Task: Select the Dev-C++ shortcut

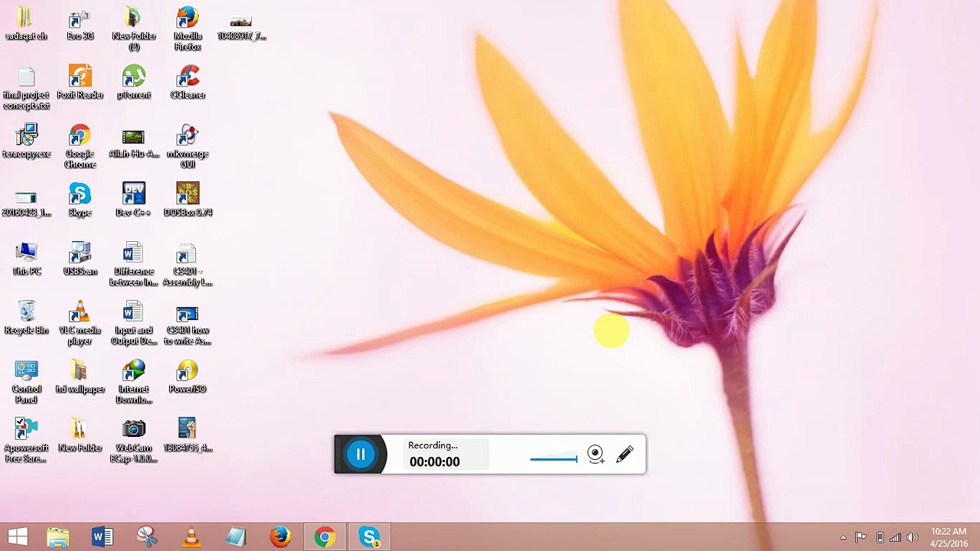Action: 133,201
